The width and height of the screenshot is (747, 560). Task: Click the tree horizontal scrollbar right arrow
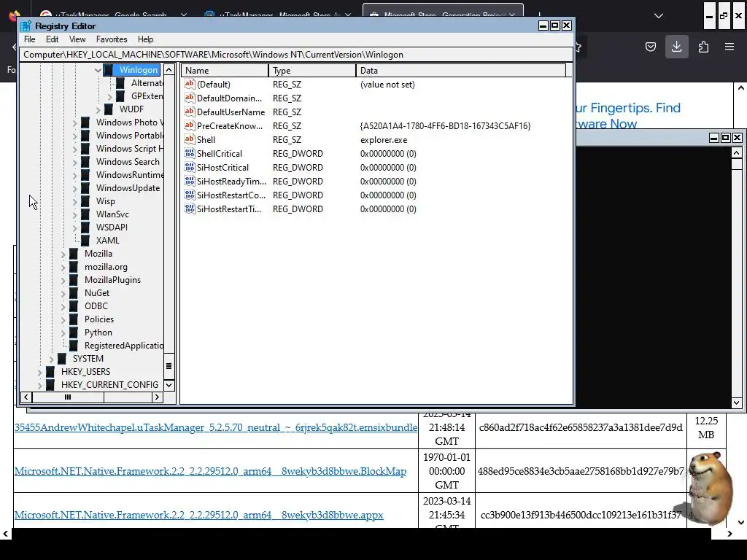pos(158,397)
